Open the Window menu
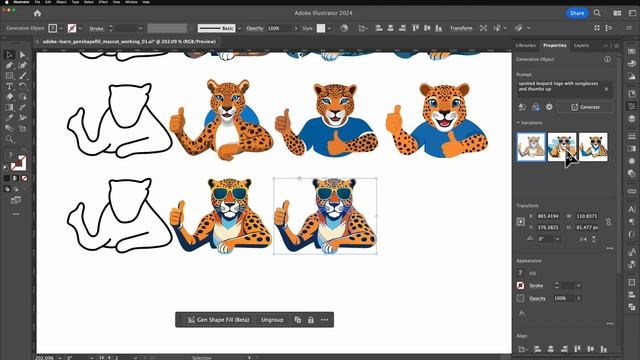Viewport: 640px width, 360px height. [131, 2]
